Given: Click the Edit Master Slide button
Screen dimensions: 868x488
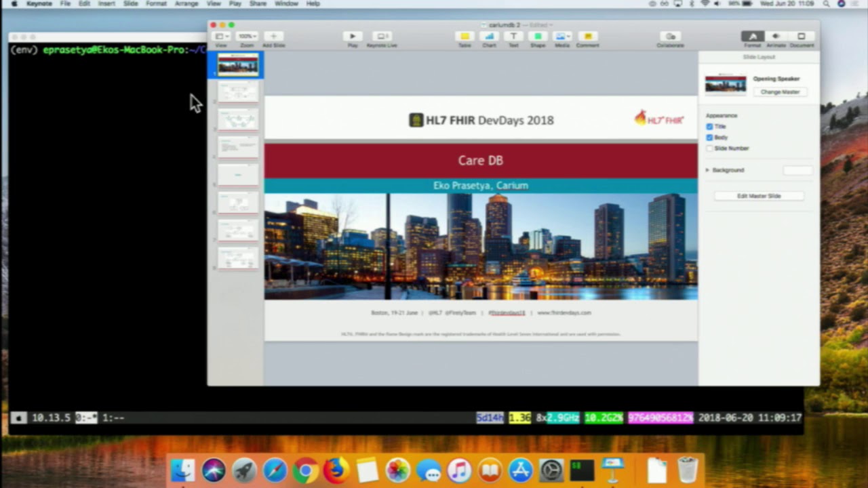Looking at the screenshot, I should (x=759, y=196).
